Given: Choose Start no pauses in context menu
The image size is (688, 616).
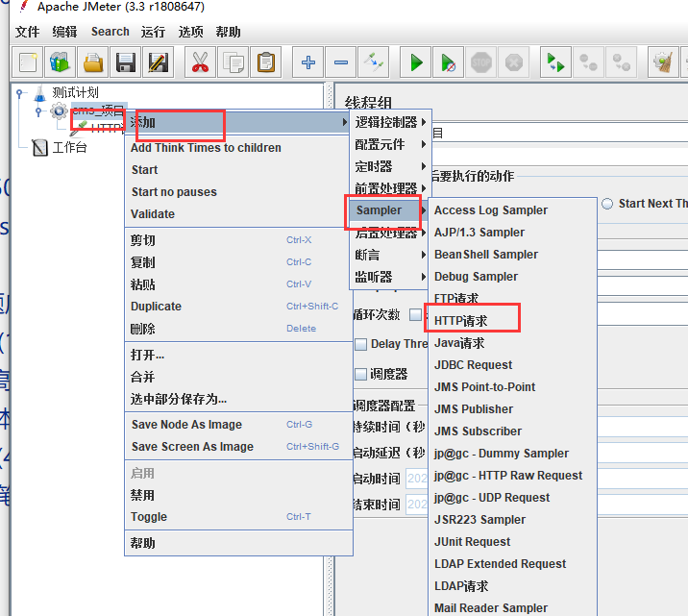Looking at the screenshot, I should pyautogui.click(x=238, y=192).
